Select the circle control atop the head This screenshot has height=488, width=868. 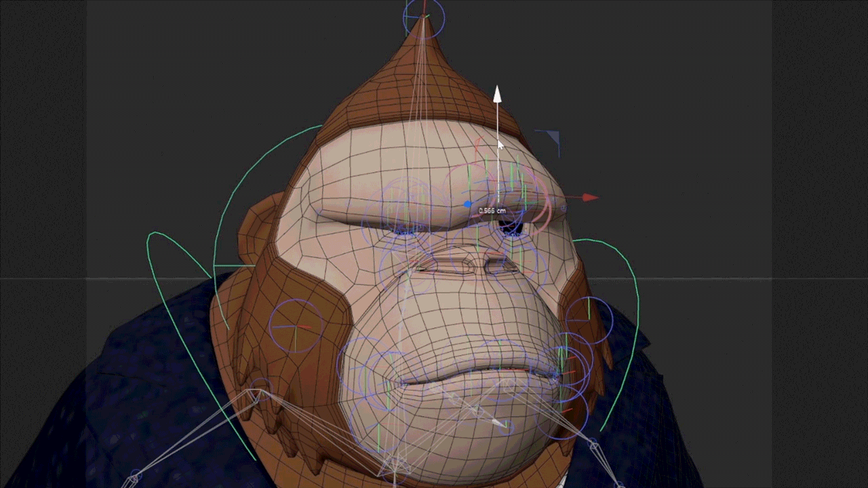424,18
